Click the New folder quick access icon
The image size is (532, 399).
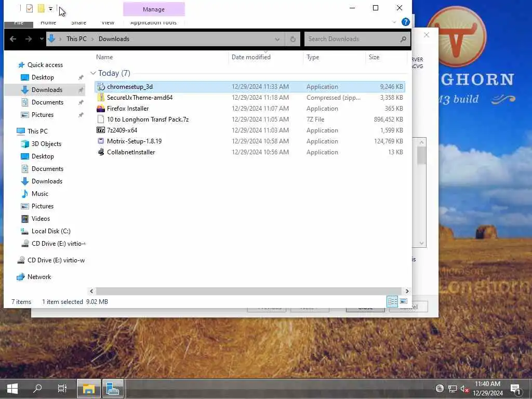pyautogui.click(x=41, y=8)
